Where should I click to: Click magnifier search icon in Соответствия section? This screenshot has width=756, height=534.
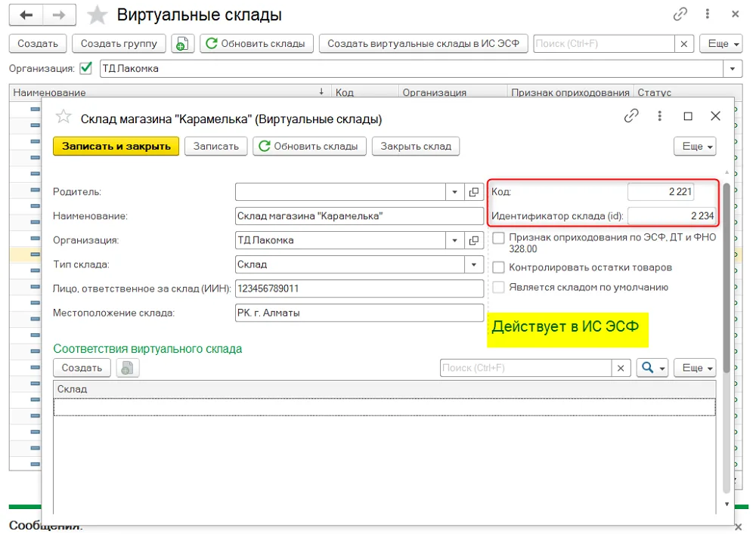(647, 368)
